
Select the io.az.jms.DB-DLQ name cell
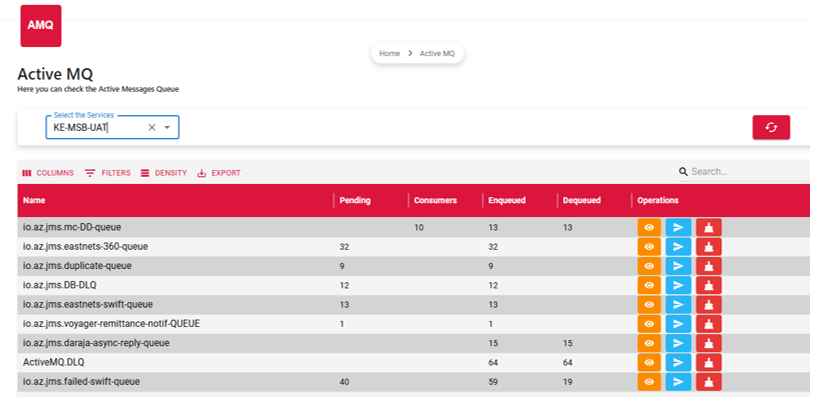click(x=60, y=285)
